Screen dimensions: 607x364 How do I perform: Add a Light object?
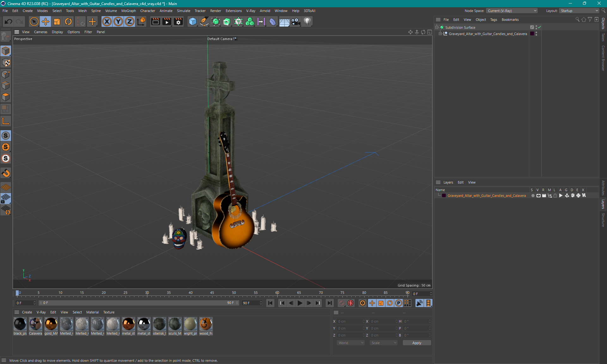(307, 21)
